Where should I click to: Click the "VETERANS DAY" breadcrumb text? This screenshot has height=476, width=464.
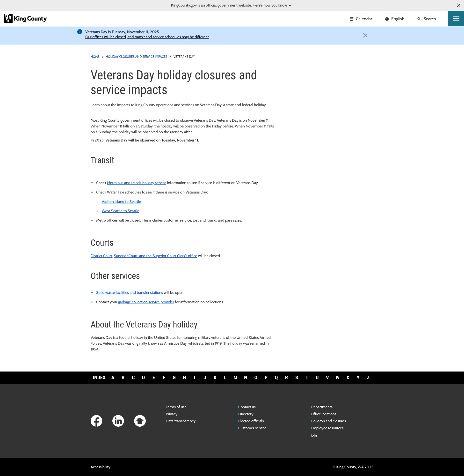pos(184,57)
